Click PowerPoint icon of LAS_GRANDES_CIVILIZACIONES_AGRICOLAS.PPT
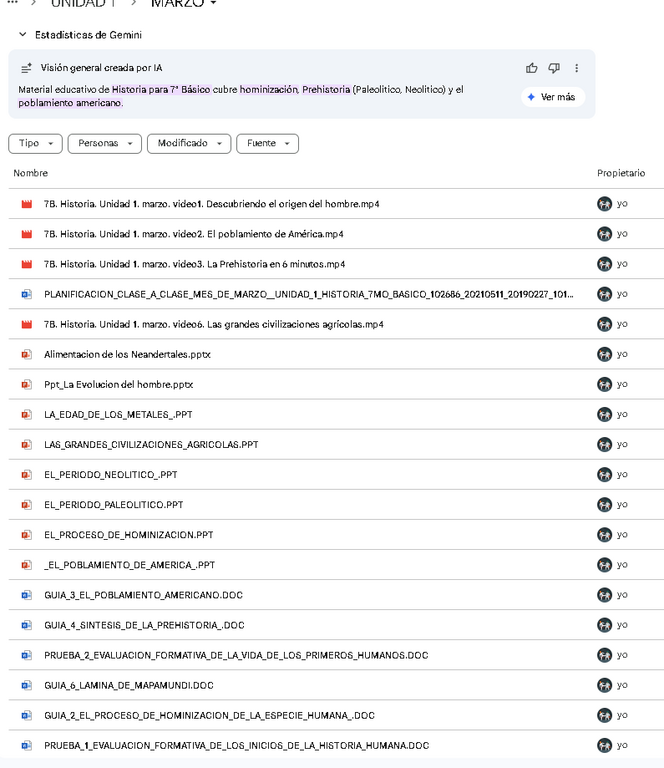Screen dimensions: 664x768 (x=27, y=445)
